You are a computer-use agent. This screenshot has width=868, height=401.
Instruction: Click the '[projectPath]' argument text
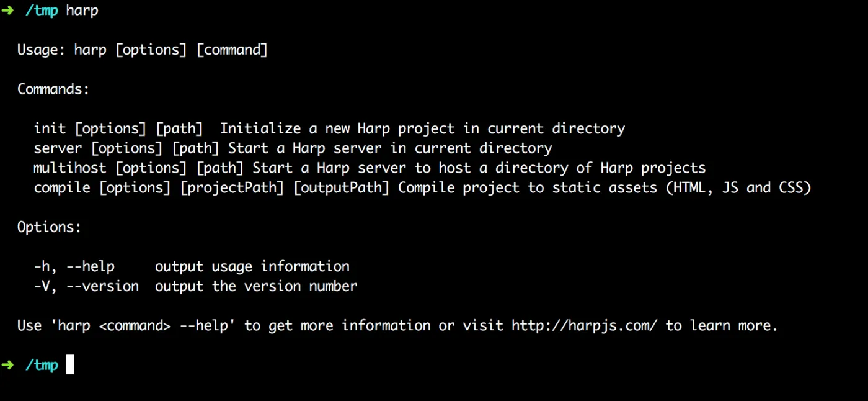point(232,187)
